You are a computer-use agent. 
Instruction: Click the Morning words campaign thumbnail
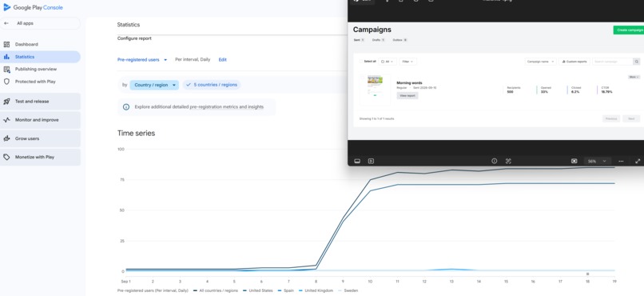tap(376, 90)
